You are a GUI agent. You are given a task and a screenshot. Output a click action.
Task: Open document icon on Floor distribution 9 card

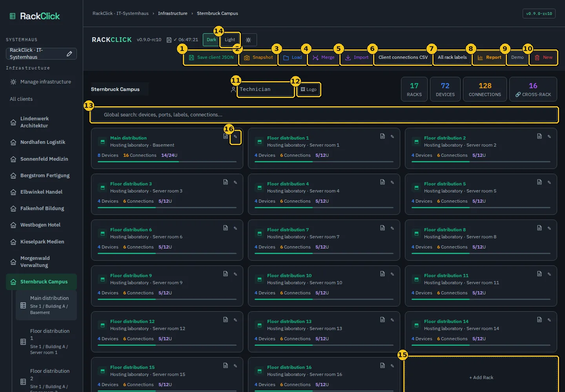pos(226,274)
